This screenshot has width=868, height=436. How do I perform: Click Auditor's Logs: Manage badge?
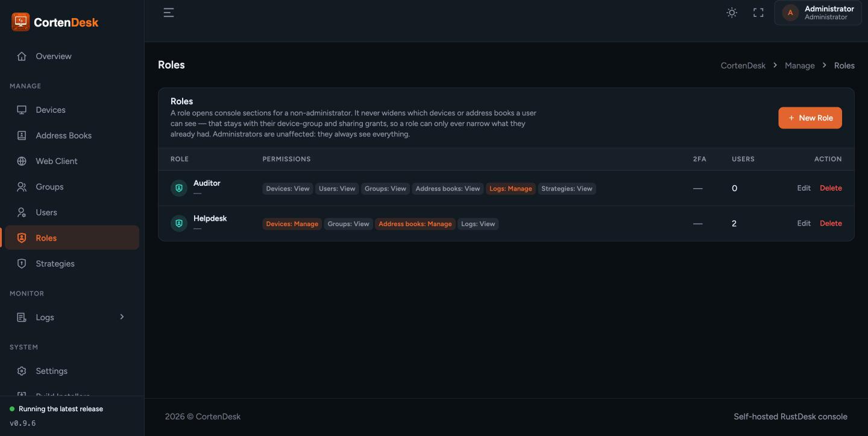pyautogui.click(x=511, y=189)
